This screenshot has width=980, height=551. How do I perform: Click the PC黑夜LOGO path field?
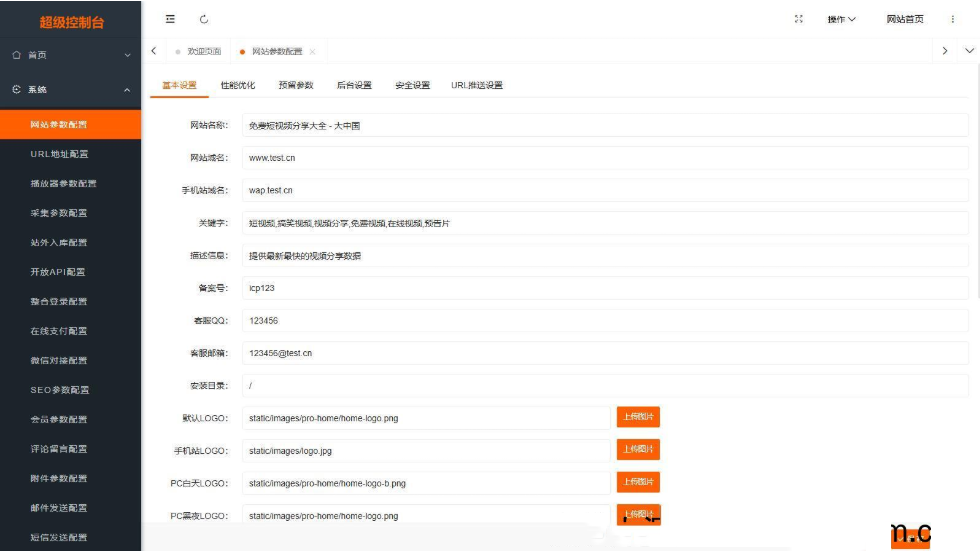click(x=426, y=515)
